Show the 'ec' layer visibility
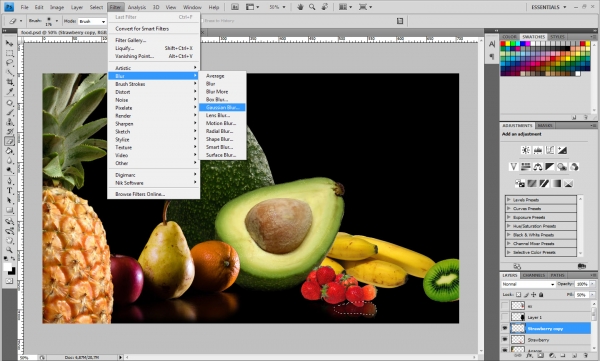The image size is (600, 361). click(505, 306)
